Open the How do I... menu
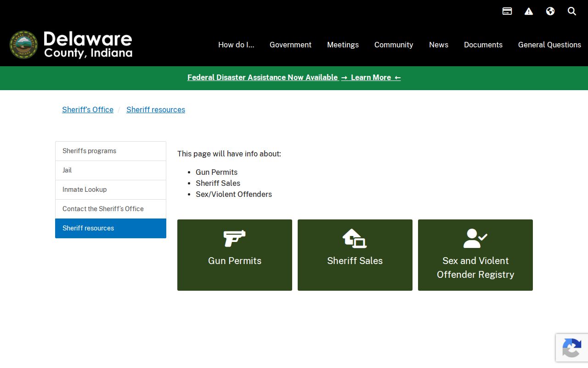Image resolution: width=588 pixels, height=368 pixels. pyautogui.click(x=236, y=45)
